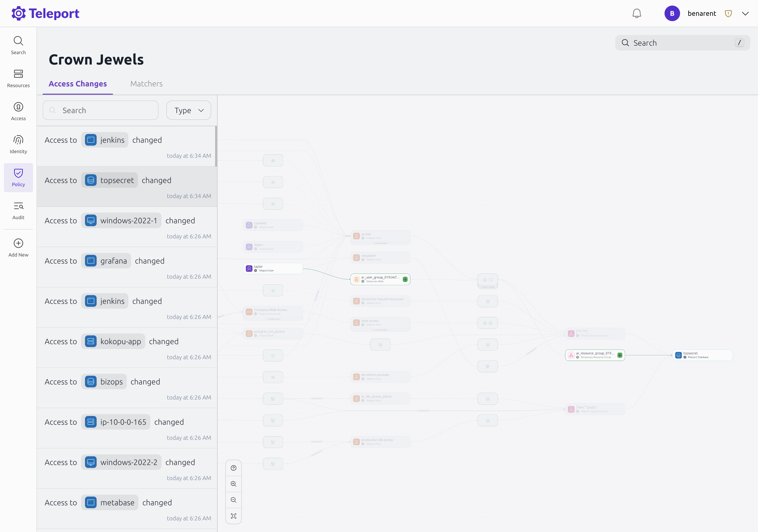Fit graph to view icon
The width and height of the screenshot is (758, 532).
[233, 516]
